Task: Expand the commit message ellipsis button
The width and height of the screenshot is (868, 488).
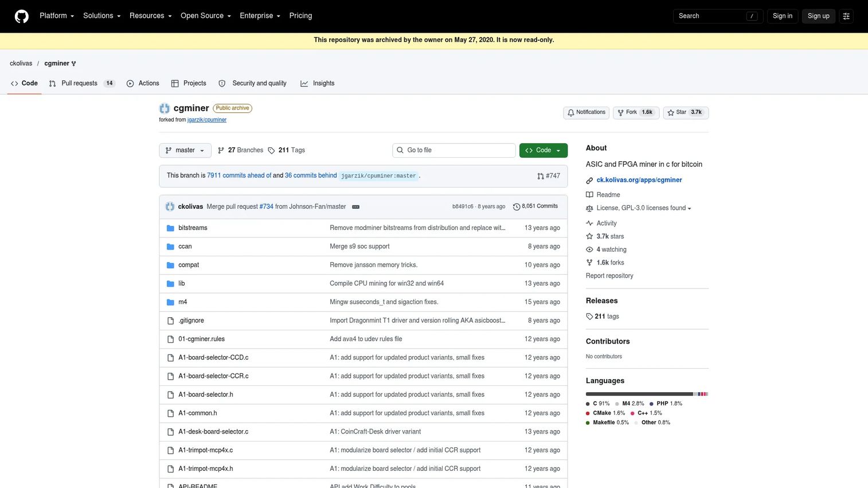Action: click(x=355, y=206)
